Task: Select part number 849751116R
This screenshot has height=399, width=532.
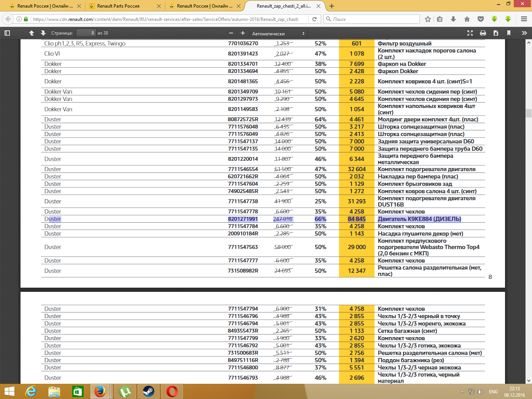Action: 243,360
